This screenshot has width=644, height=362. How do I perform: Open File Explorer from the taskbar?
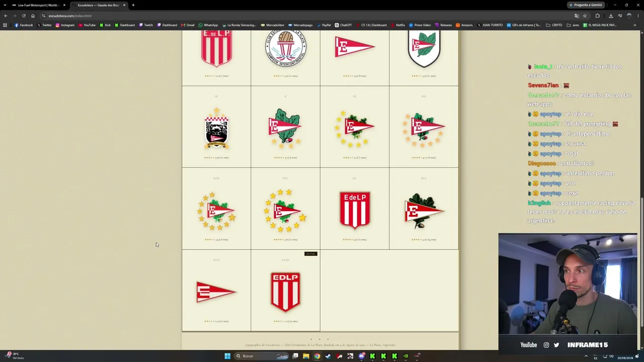click(306, 356)
